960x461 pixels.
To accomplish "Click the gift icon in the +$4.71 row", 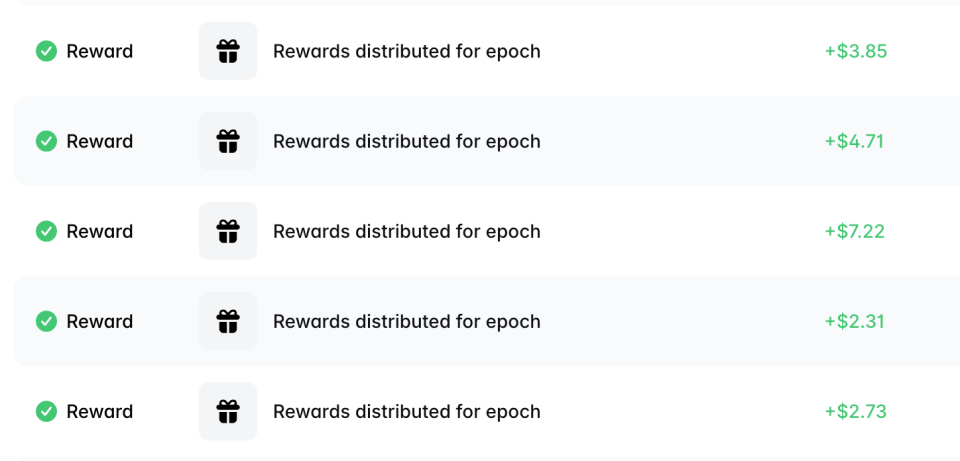I will coord(228,141).
